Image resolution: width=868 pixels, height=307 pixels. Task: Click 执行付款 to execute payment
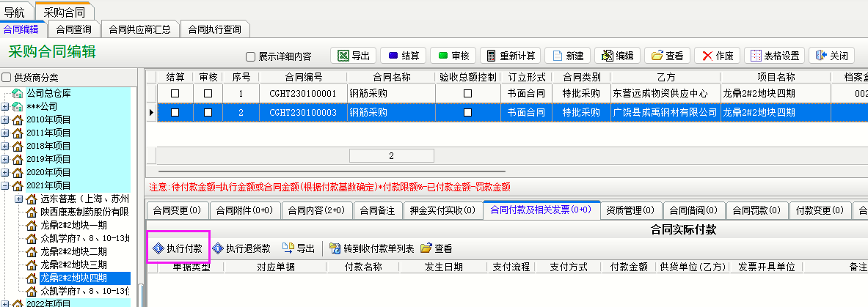(178, 249)
